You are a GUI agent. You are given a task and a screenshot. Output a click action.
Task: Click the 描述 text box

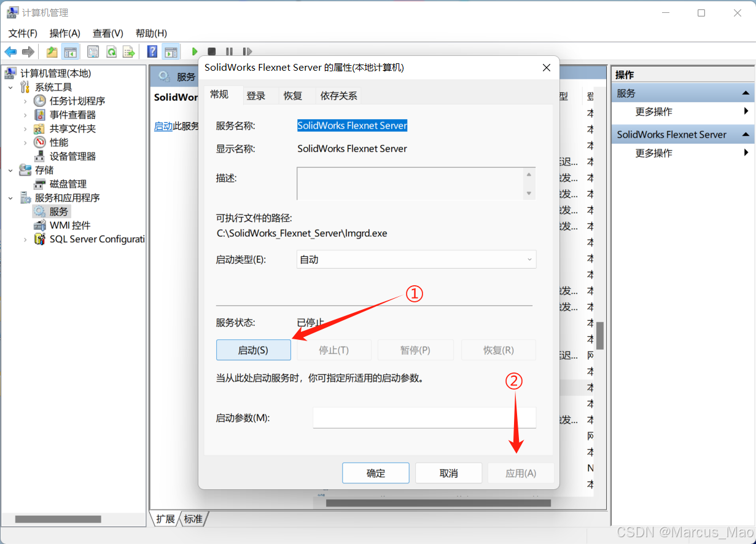pyautogui.click(x=416, y=183)
